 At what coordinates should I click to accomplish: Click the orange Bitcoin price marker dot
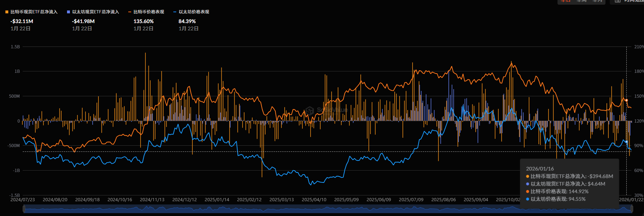(x=626, y=100)
